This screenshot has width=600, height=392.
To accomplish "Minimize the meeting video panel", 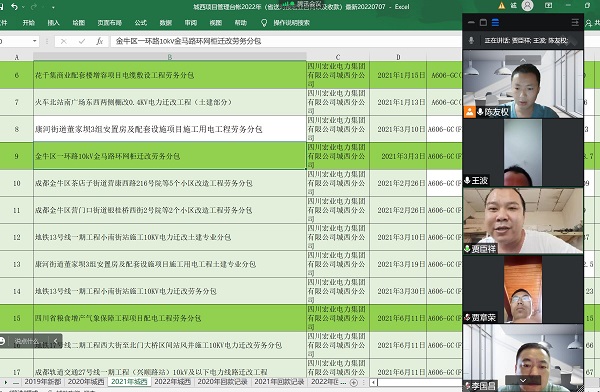I will pyautogui.click(x=471, y=23).
